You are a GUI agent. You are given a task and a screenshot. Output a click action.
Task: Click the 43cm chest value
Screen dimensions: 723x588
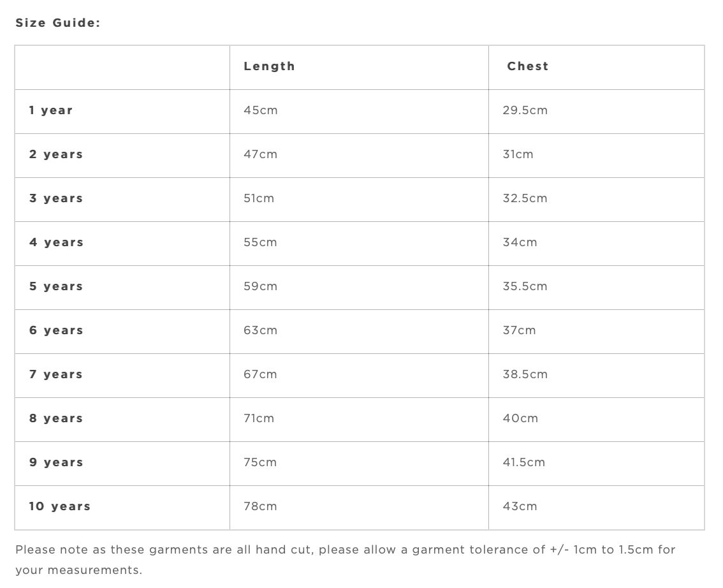pos(520,506)
